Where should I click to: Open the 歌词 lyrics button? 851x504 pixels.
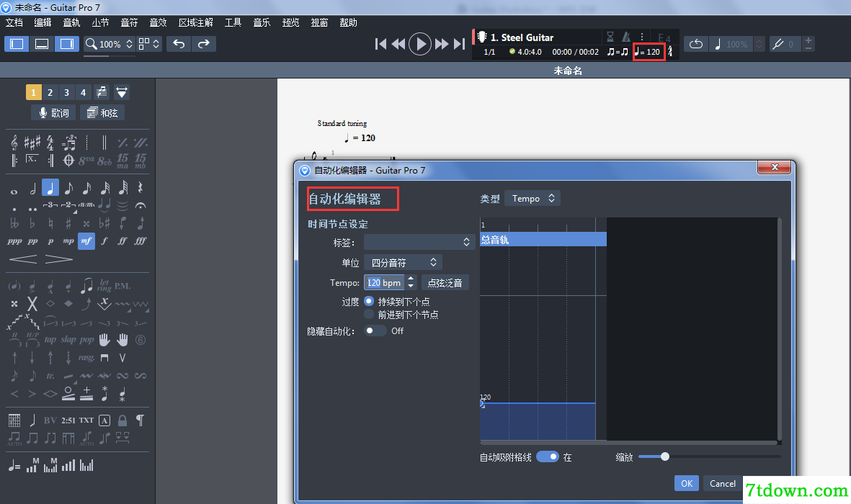coord(54,113)
